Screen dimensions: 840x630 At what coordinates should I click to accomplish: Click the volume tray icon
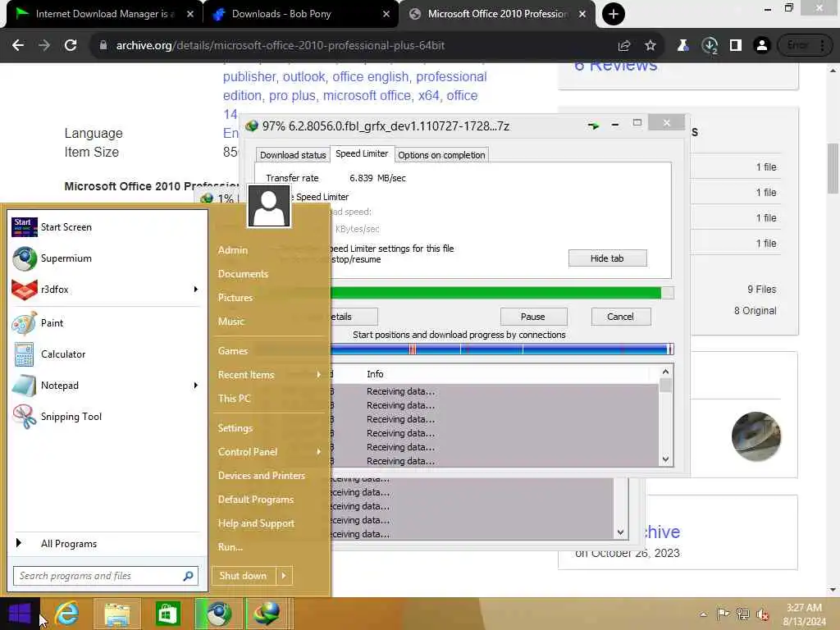pos(763,614)
